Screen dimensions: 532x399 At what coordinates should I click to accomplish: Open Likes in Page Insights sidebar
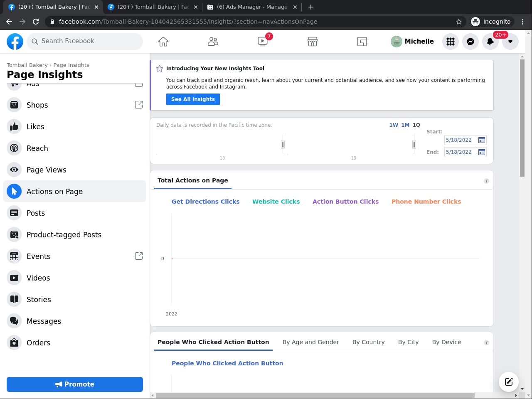pos(75,127)
